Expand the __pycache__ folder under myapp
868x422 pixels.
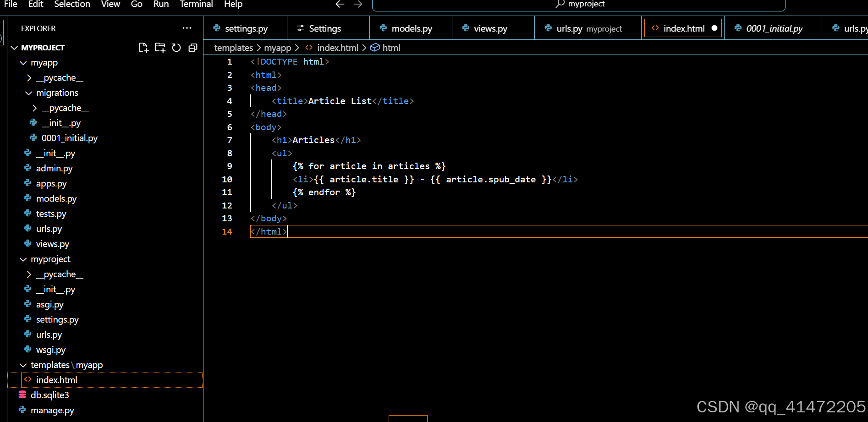tap(28, 77)
